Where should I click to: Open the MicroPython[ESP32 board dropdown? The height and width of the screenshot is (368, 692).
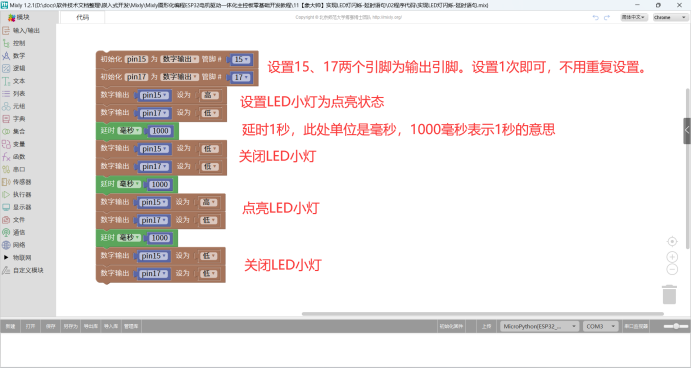pos(539,327)
